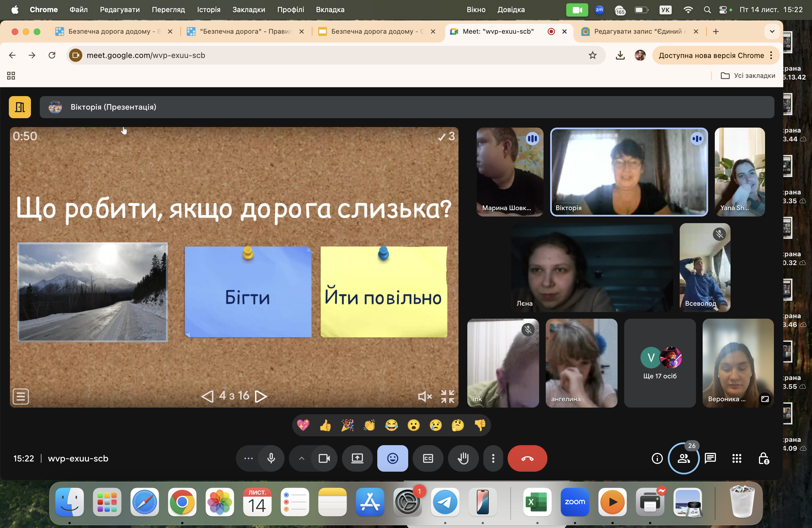This screenshot has width=812, height=528.
Task: Turn off the camera in call bar
Action: pos(324,458)
